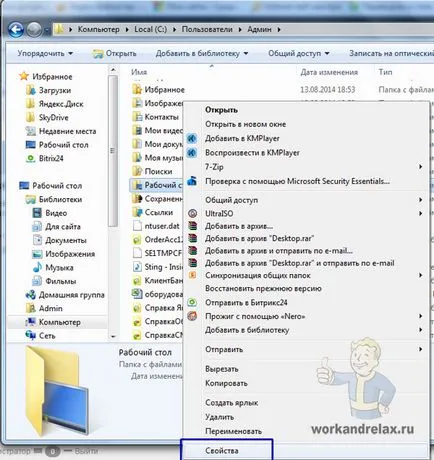Click the Microsoft Security Essentials icon in menu
This screenshot has height=460, width=434.
(192, 181)
